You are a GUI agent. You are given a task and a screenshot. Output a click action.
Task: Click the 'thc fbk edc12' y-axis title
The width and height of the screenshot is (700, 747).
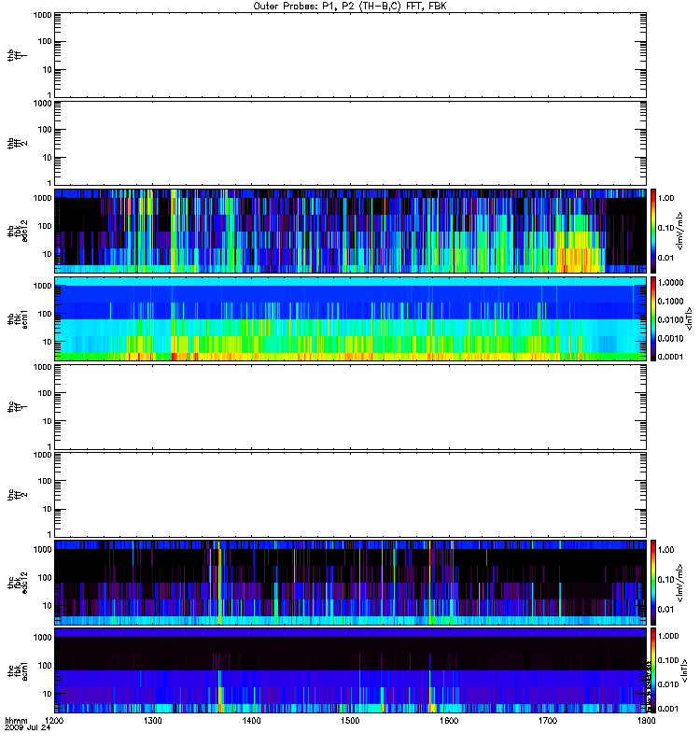tap(18, 582)
